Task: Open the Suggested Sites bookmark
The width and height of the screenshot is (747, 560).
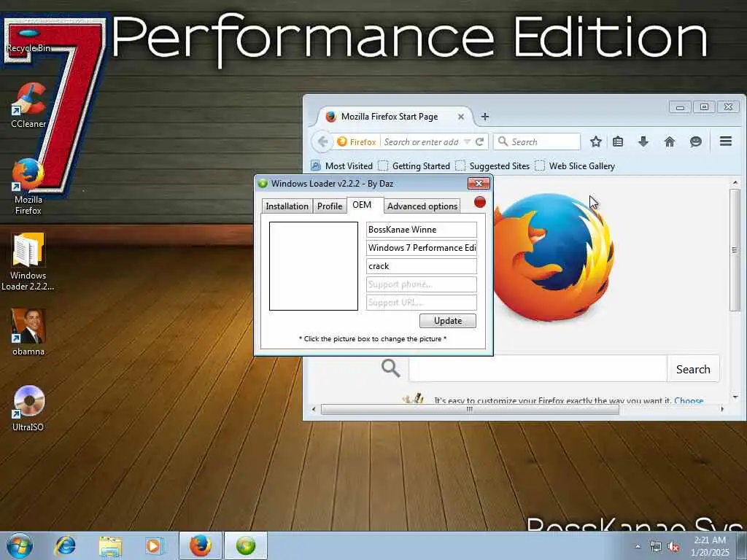Action: (x=492, y=166)
